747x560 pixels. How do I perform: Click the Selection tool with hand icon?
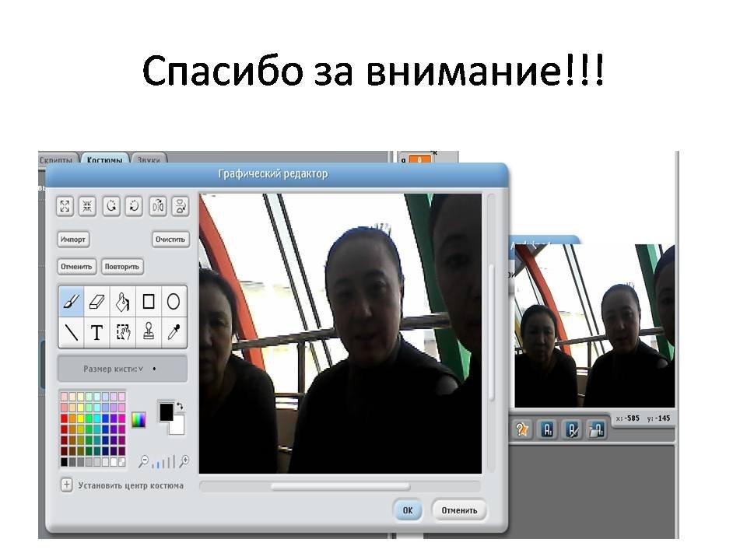pyautogui.click(x=123, y=333)
